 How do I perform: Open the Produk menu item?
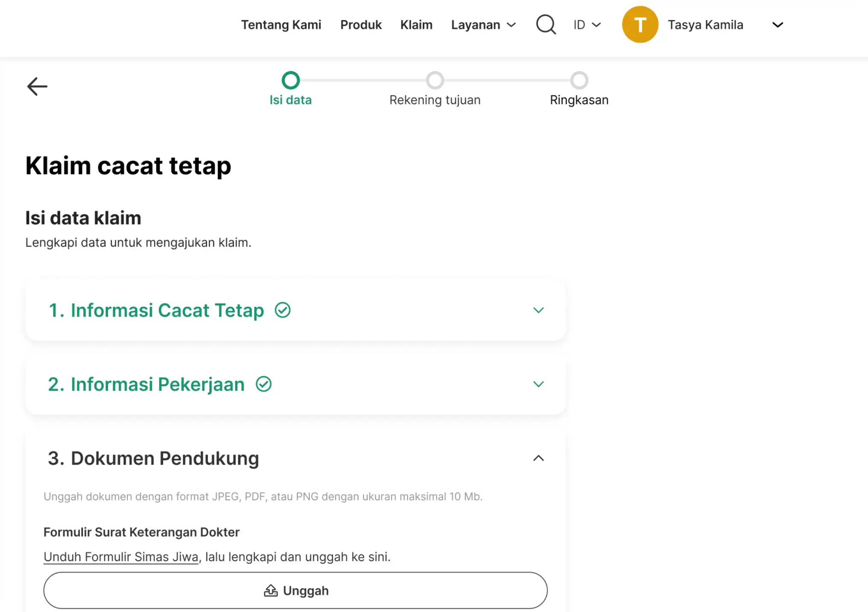pyautogui.click(x=361, y=25)
